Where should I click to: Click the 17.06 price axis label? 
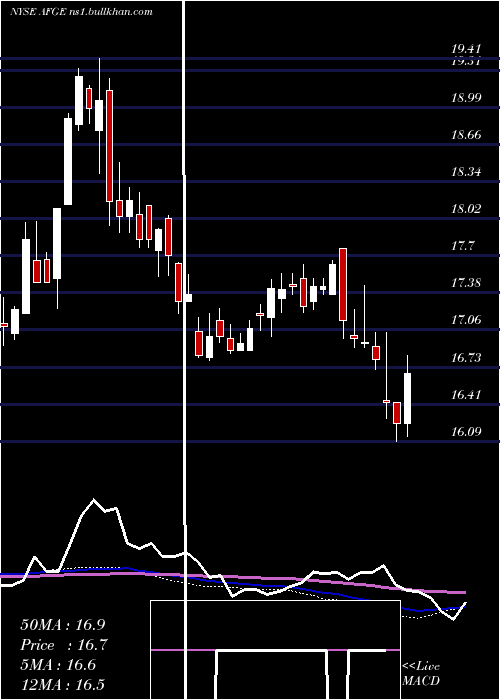point(466,320)
